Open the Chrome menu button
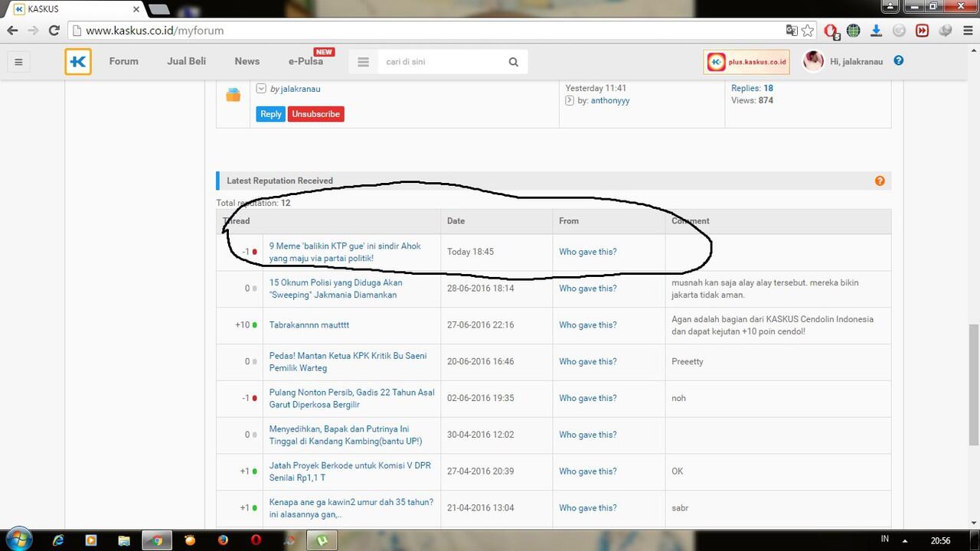 968,31
